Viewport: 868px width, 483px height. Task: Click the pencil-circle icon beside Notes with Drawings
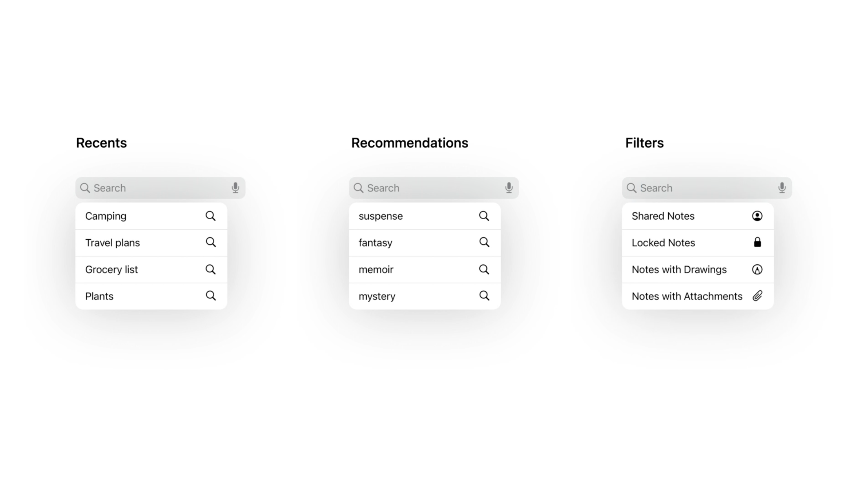(x=757, y=270)
